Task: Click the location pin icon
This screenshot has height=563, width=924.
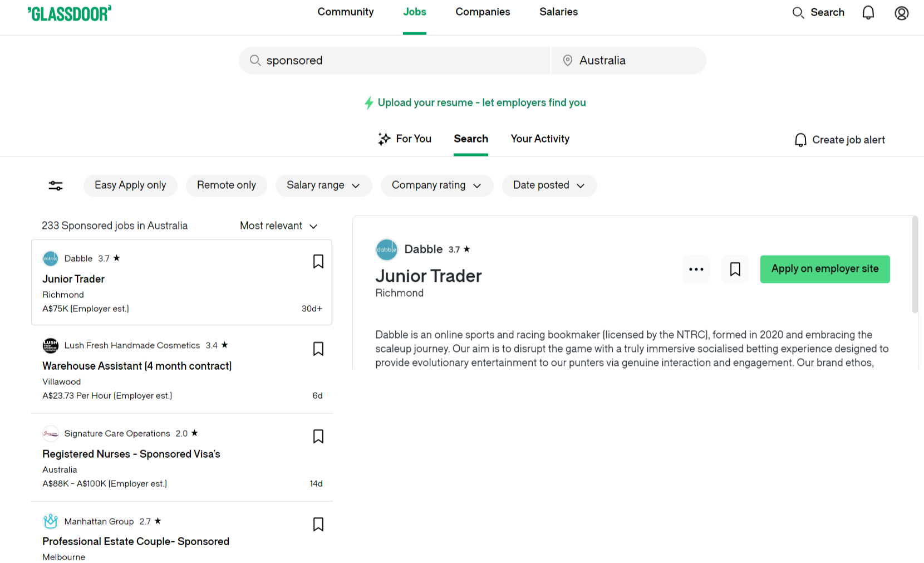Action: [x=568, y=60]
